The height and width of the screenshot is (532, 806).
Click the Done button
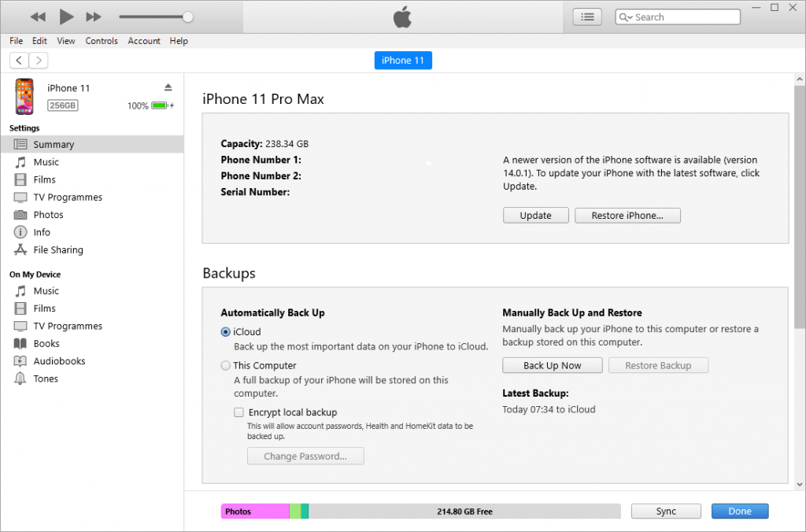click(x=740, y=511)
